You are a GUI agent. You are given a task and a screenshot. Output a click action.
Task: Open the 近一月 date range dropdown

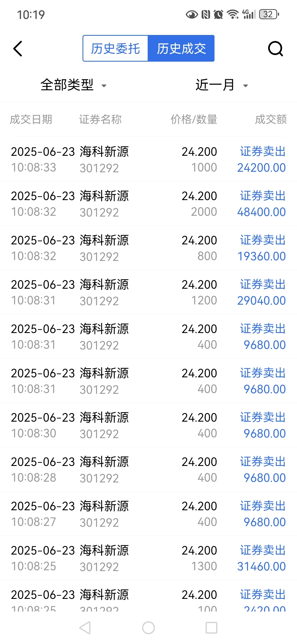(222, 85)
